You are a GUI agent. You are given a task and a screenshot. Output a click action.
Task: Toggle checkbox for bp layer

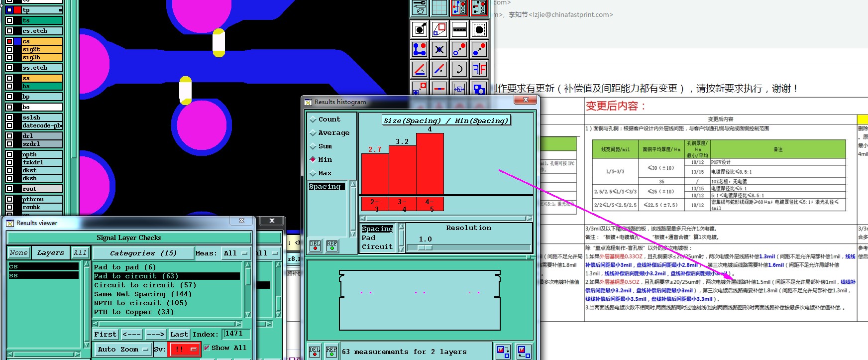point(9,97)
